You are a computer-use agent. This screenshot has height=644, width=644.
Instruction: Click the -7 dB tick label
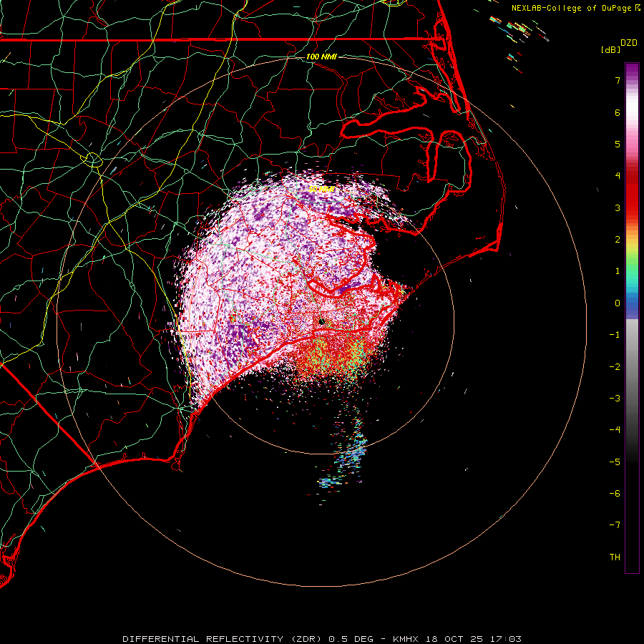tap(615, 525)
